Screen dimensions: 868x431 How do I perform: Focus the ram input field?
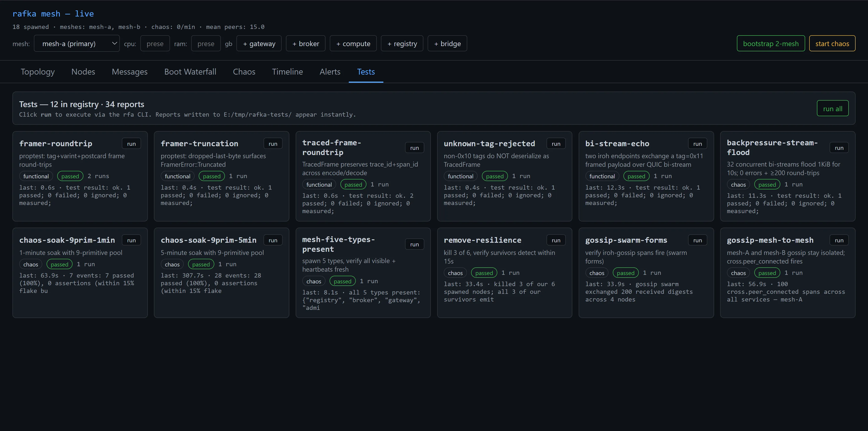[x=206, y=43]
